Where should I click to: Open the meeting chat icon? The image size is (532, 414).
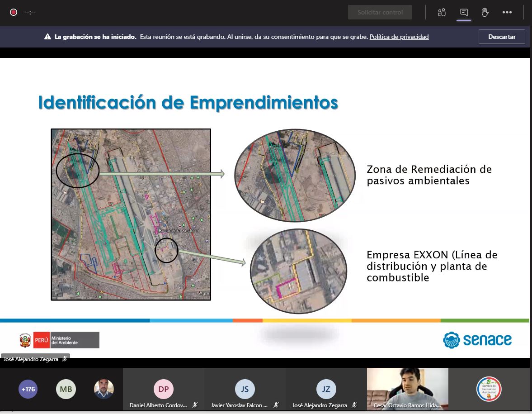pos(464,12)
